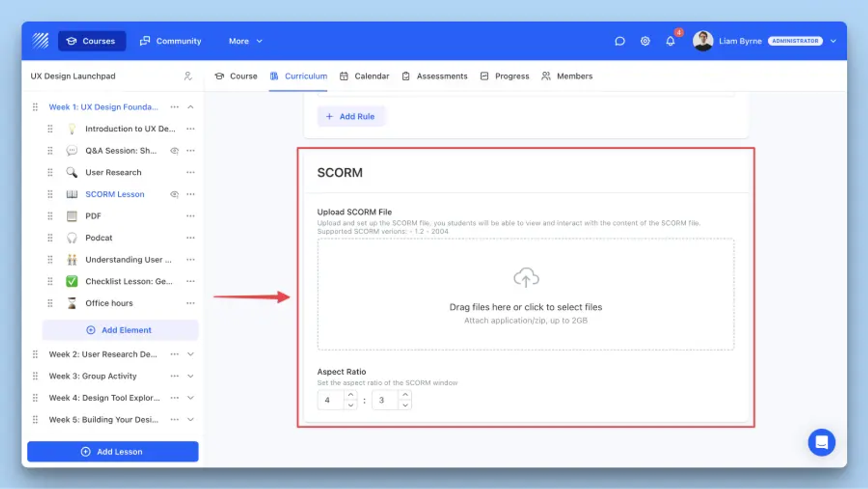Viewport: 868px width, 489px height.
Task: Open options for Podcast lesson
Action: pos(190,238)
